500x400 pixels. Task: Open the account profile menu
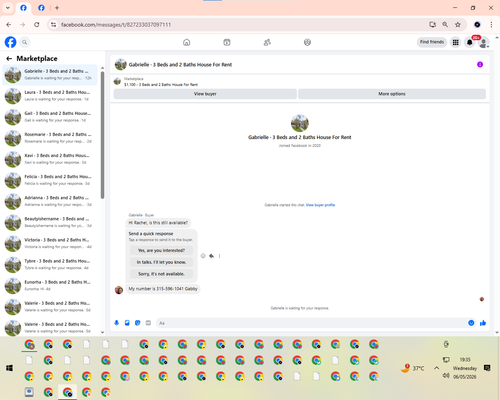click(484, 42)
